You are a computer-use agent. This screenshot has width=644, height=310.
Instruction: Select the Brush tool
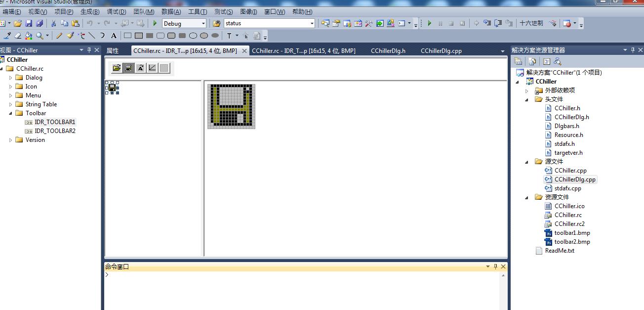click(x=70, y=36)
